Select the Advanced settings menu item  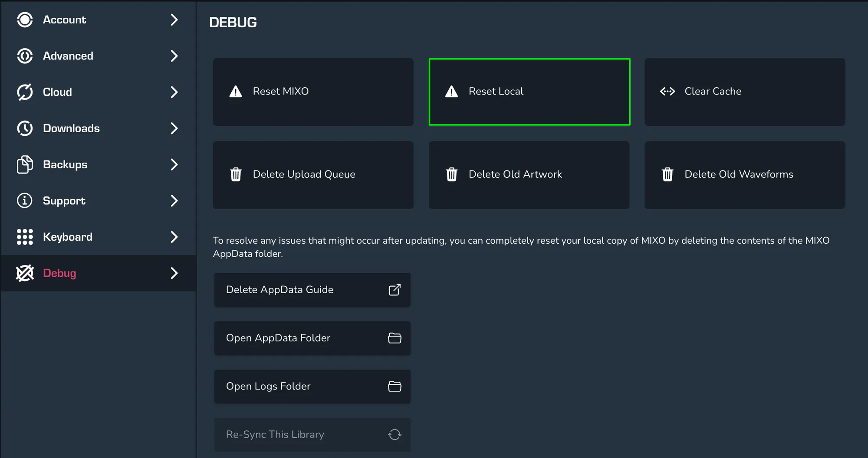[x=68, y=56]
